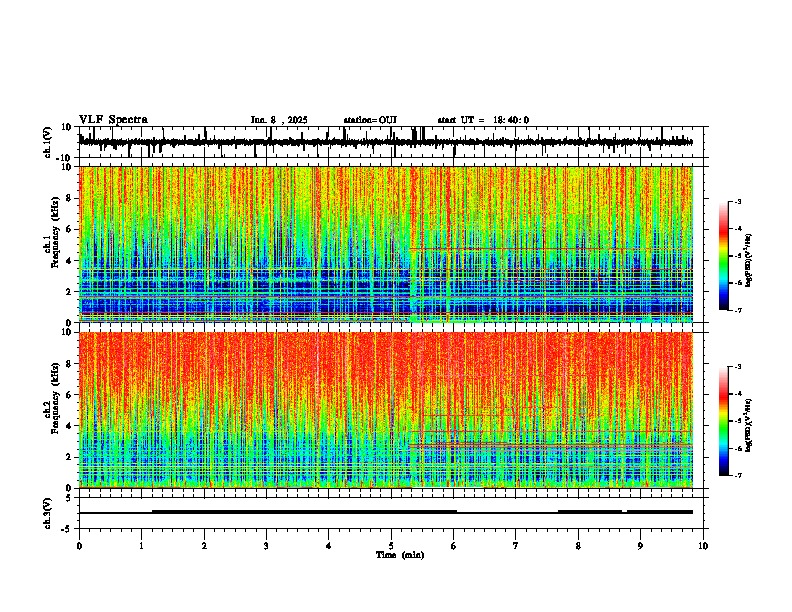The height and width of the screenshot is (612, 792).
Task: Click the 'start UT = 18:40:0' text
Action: pyautogui.click(x=483, y=120)
